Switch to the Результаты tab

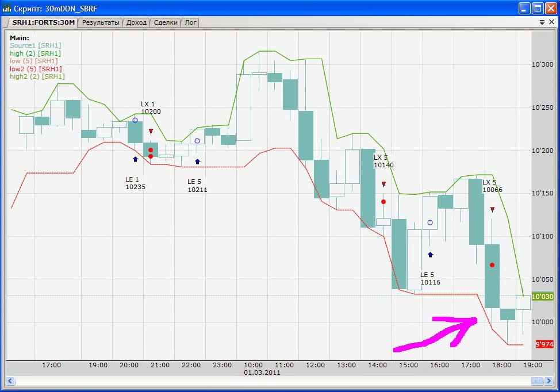coord(101,22)
